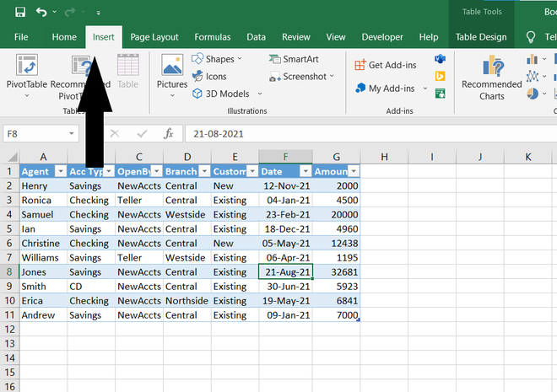
Task: Switch to the Page Layout tab
Action: tap(154, 37)
